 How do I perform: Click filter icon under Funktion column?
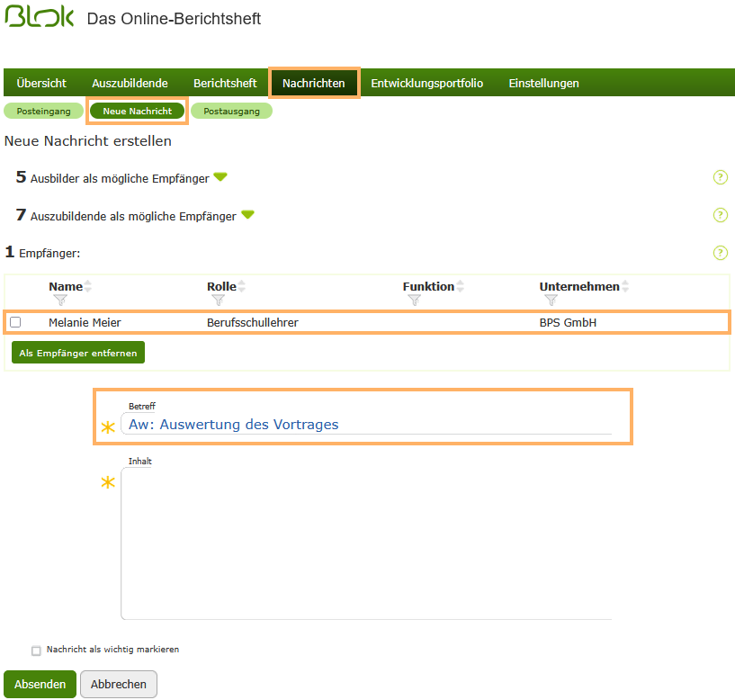coord(414,301)
